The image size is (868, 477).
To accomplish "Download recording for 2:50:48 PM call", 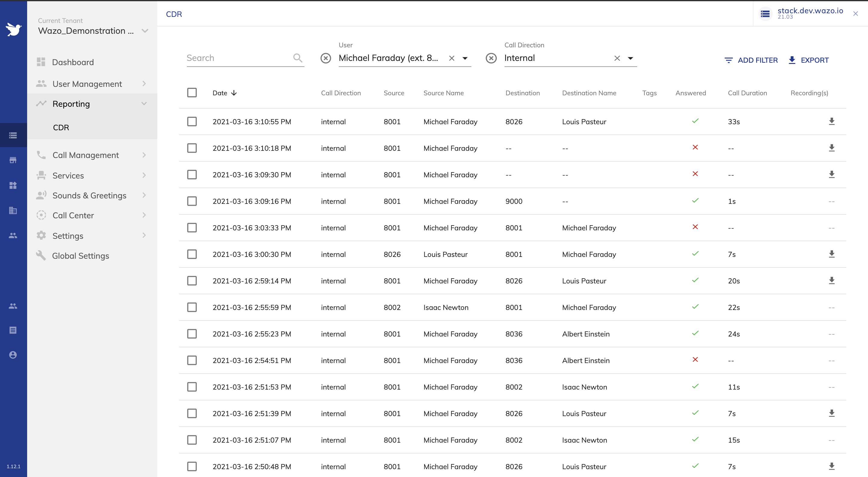I will click(x=832, y=466).
